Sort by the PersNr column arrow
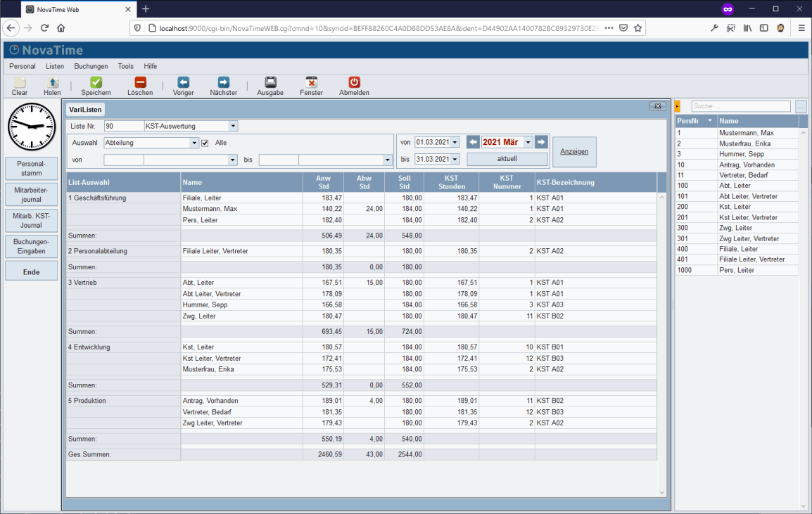Screen dimensions: 812x514 click(x=710, y=121)
